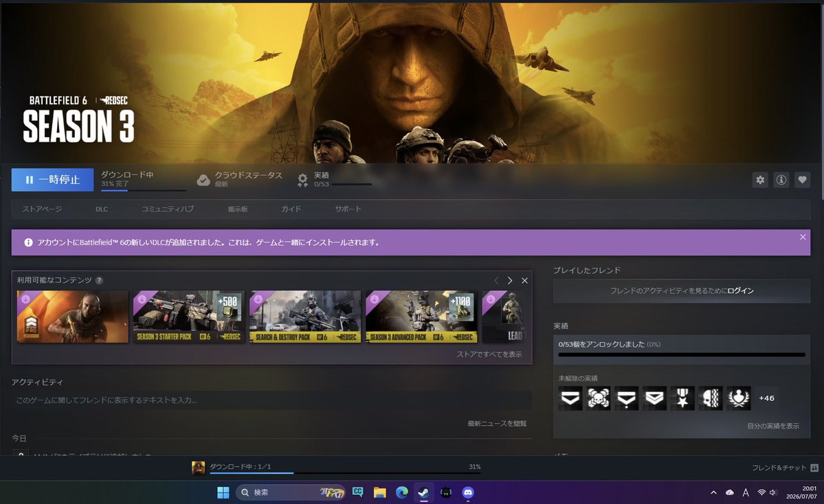The width and height of the screenshot is (824, 504).
Task: Pause the download with 一時停止 button
Action: click(52, 179)
